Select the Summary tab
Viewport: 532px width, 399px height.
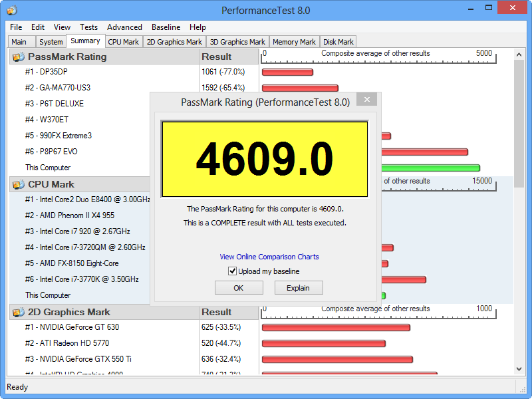pyautogui.click(x=86, y=41)
